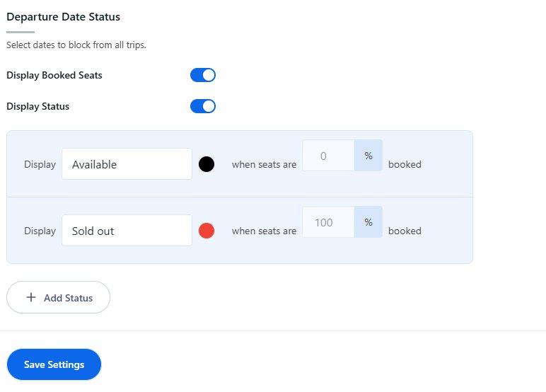
Task: Click the Display label beside Available field
Action: coord(40,164)
